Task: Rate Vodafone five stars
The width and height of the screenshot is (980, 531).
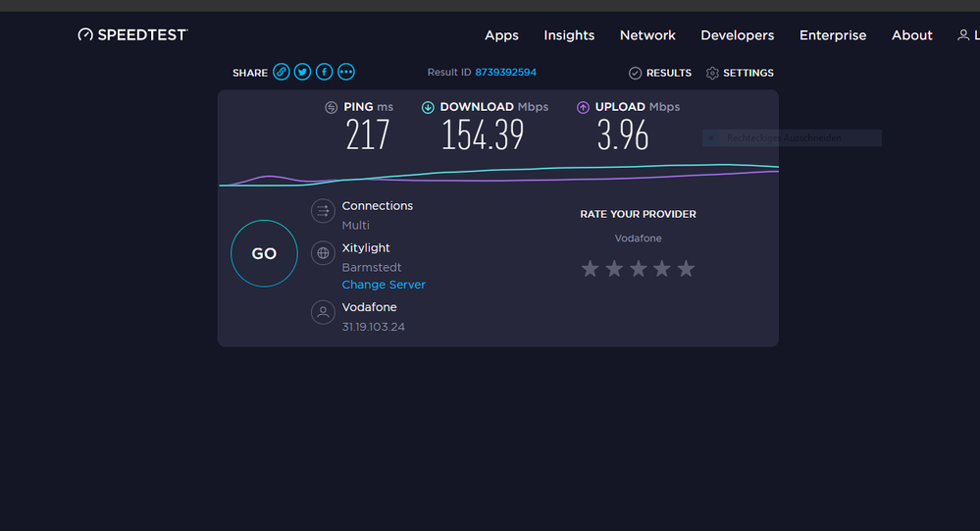Action: 686,269
